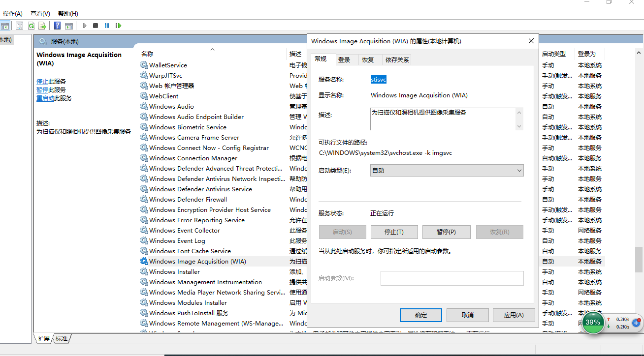Click the 停止(T) button in dialog

pos(394,232)
